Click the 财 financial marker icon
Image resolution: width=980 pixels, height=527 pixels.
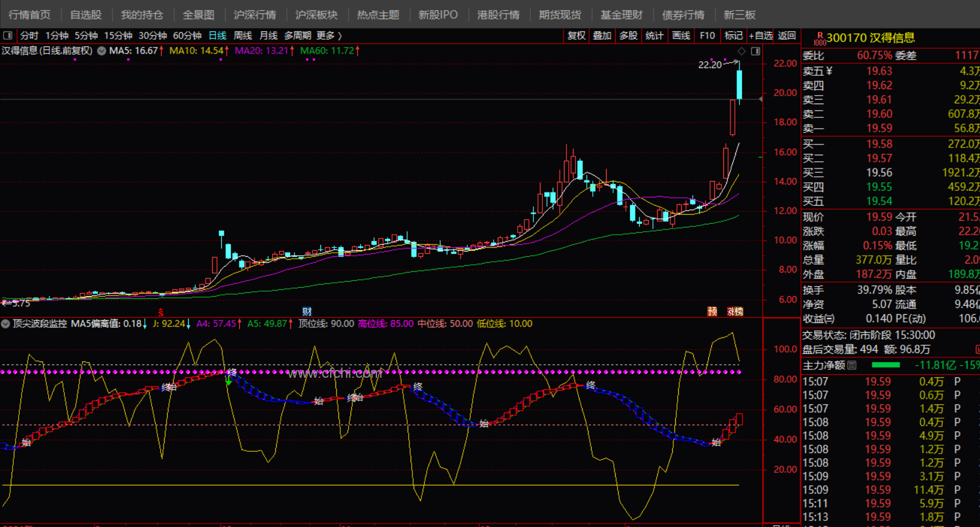coord(307,311)
